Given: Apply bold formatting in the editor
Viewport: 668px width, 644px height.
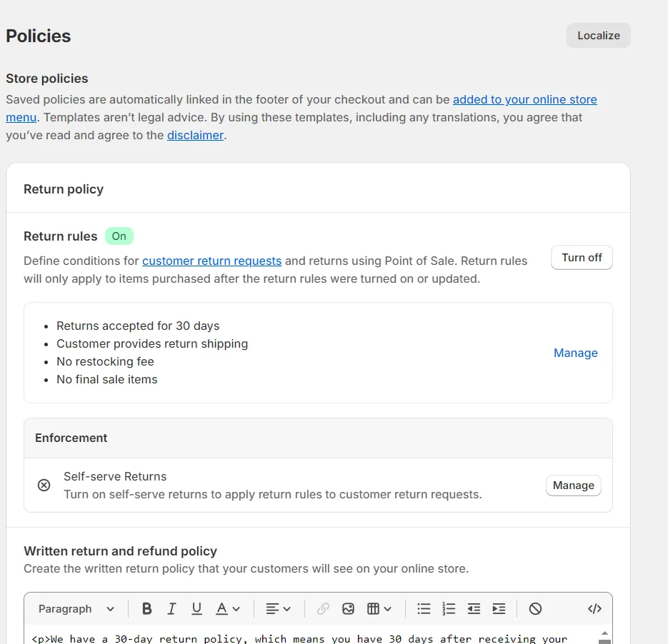Looking at the screenshot, I should (147, 609).
